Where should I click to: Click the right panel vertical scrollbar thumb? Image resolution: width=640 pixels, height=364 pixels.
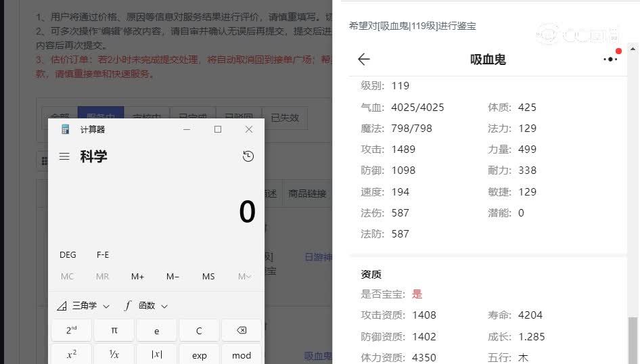pyautogui.click(x=633, y=340)
